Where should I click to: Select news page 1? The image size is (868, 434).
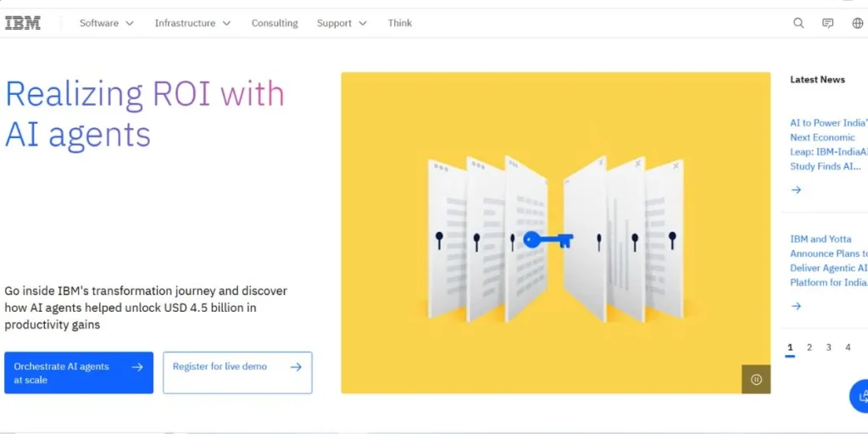(x=790, y=348)
